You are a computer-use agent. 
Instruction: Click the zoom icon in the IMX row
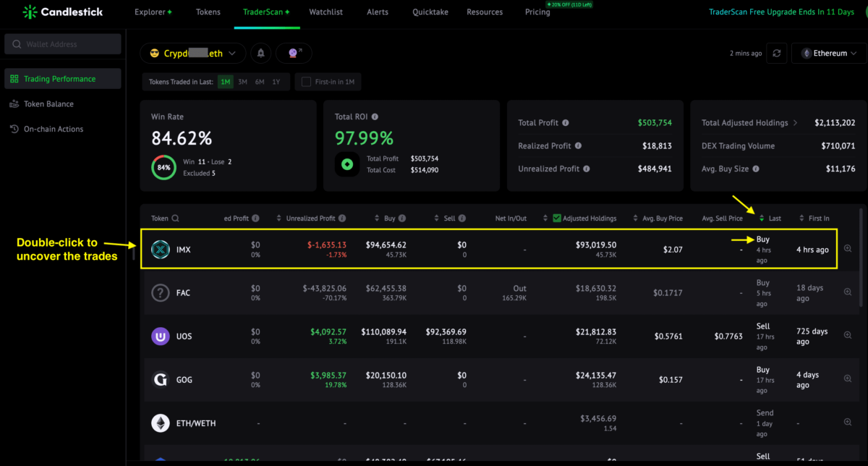point(848,249)
